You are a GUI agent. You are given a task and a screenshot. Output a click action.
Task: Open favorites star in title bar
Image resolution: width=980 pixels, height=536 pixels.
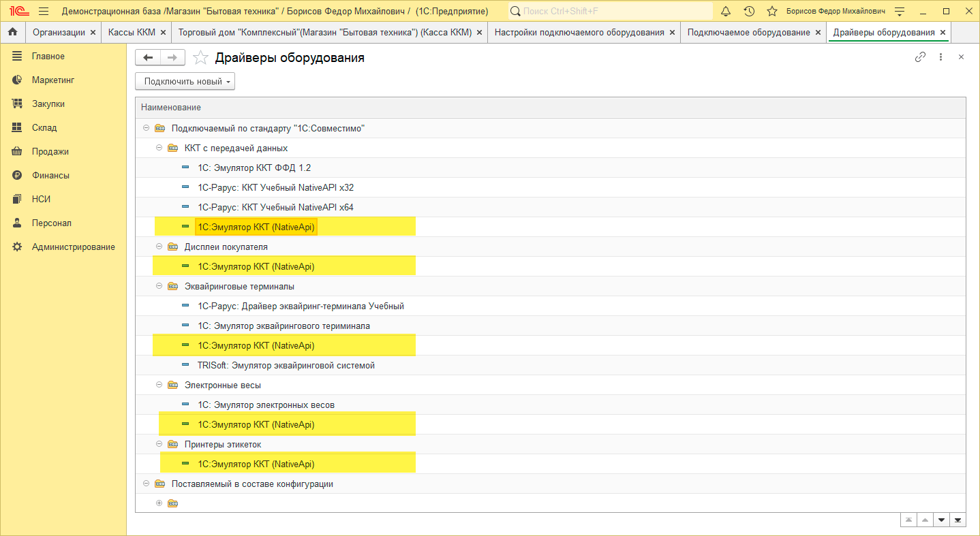pyautogui.click(x=771, y=12)
